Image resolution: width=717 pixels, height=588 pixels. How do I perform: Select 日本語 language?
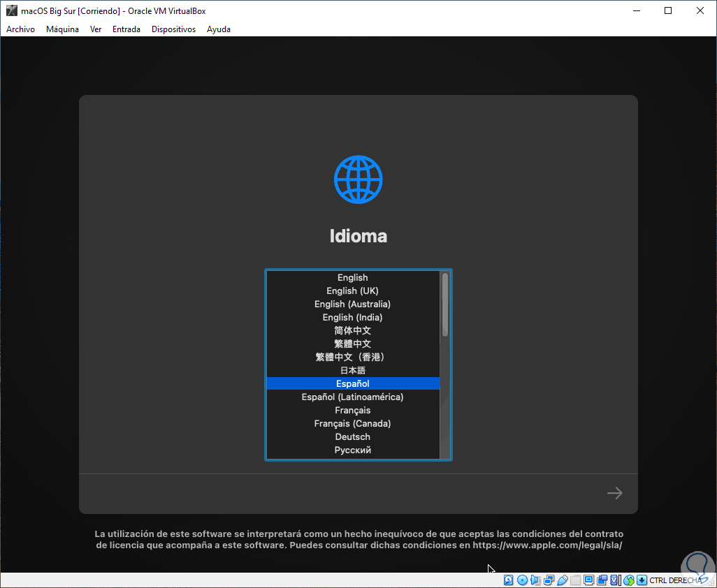pos(352,370)
